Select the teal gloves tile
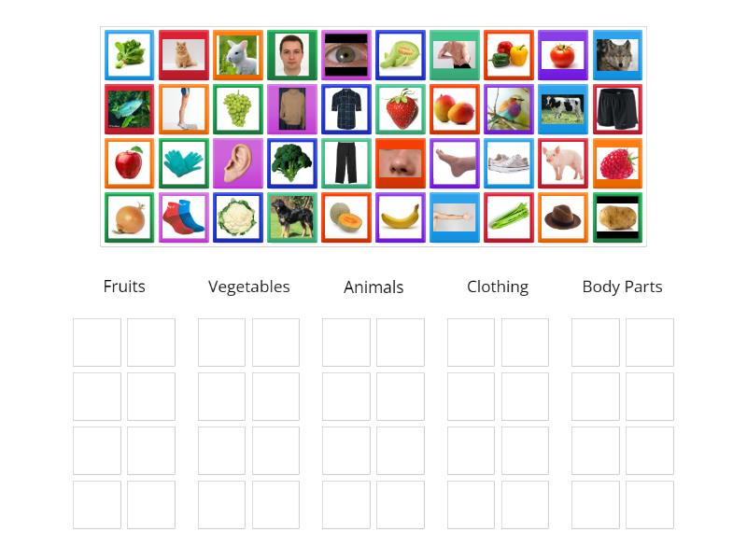Image resolution: width=747 pixels, height=560 pixels. pos(183,163)
